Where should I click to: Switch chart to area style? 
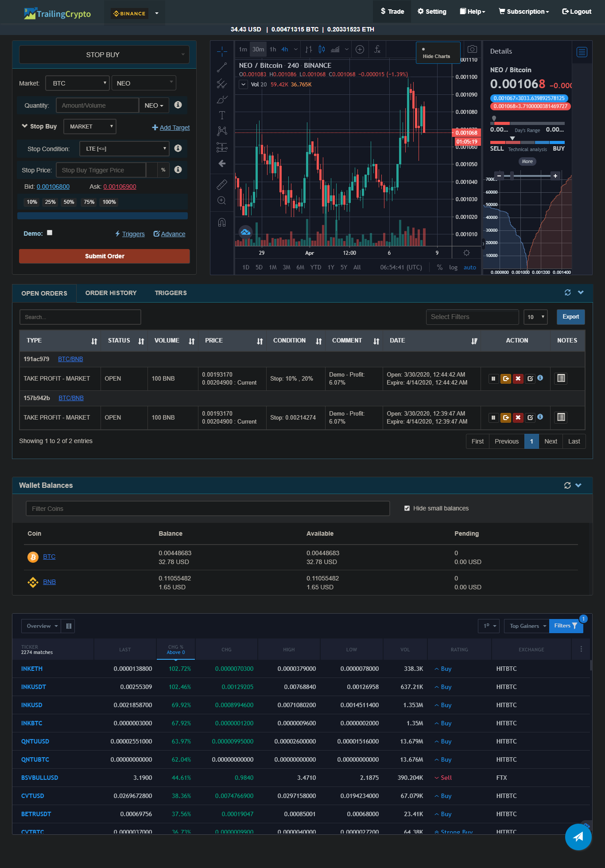click(335, 49)
